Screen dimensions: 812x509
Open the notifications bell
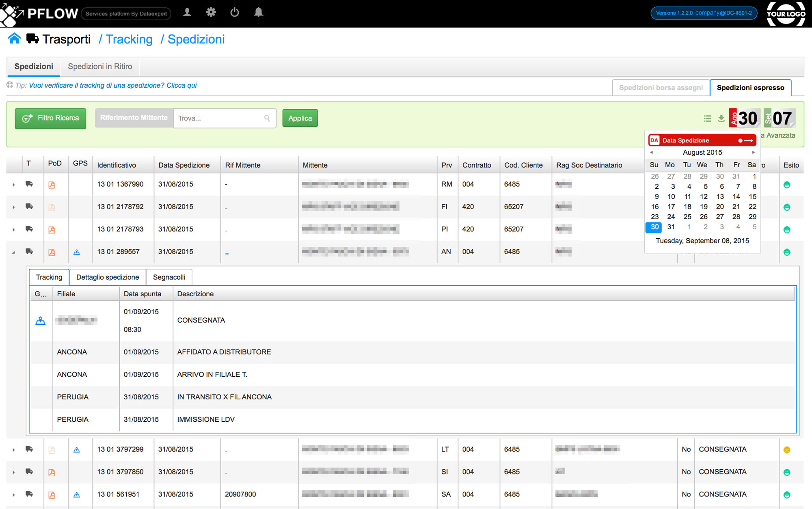(x=258, y=13)
